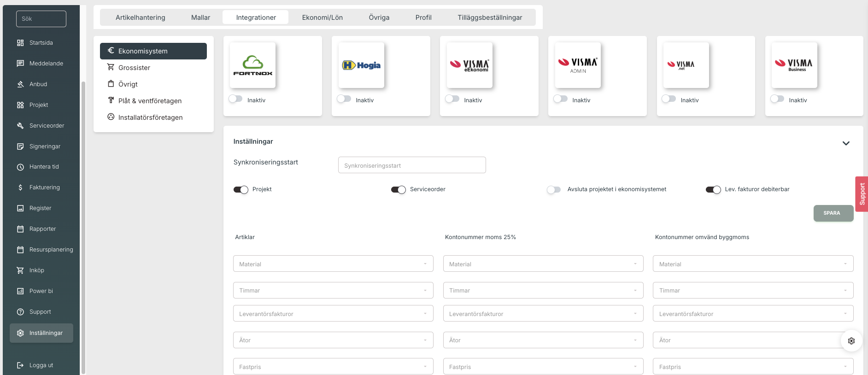Open the Övriga tab
868x375 pixels.
click(379, 18)
